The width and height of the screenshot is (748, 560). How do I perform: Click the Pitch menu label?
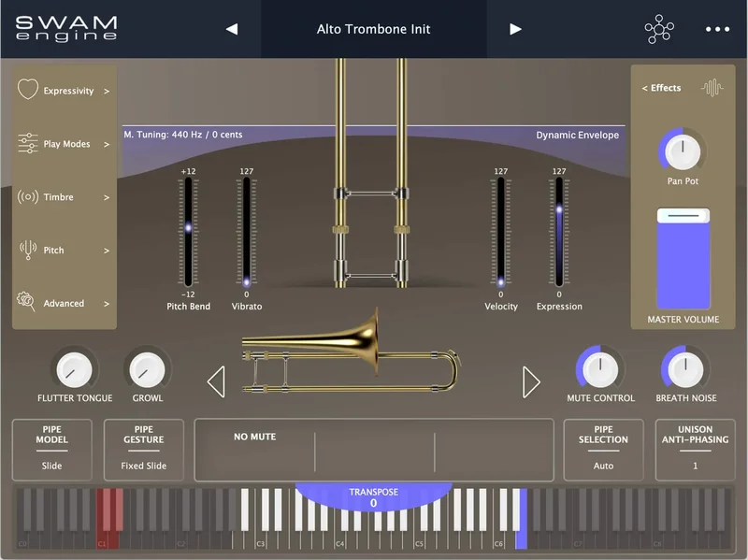[53, 251]
